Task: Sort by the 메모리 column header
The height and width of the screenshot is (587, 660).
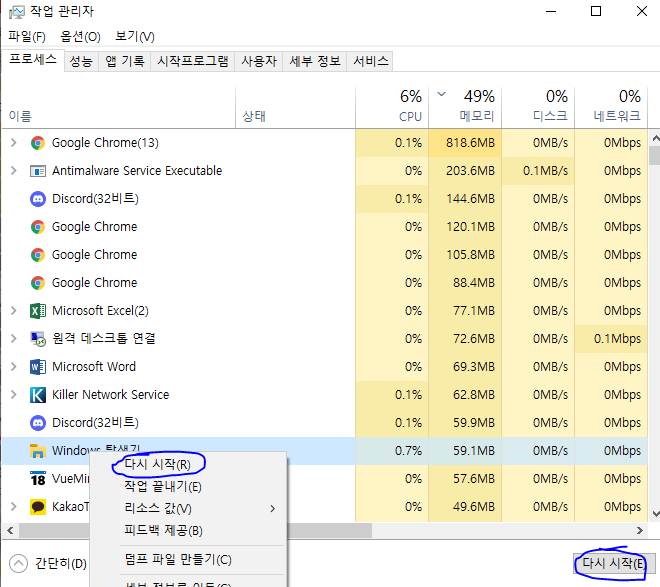Action: pyautogui.click(x=465, y=108)
